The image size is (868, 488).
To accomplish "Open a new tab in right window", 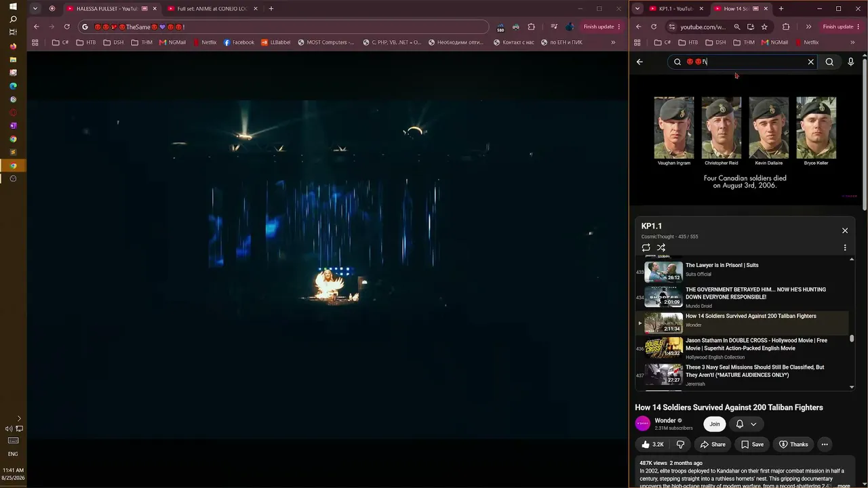I will (781, 9).
